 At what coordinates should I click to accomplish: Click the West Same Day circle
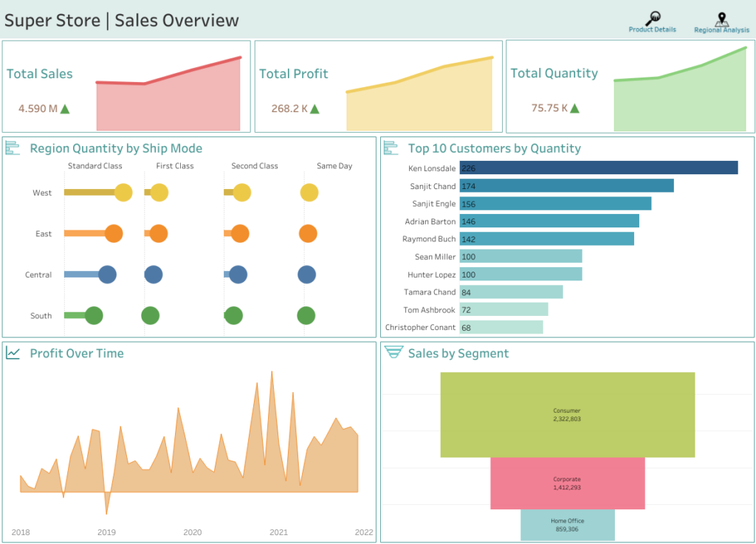point(309,193)
